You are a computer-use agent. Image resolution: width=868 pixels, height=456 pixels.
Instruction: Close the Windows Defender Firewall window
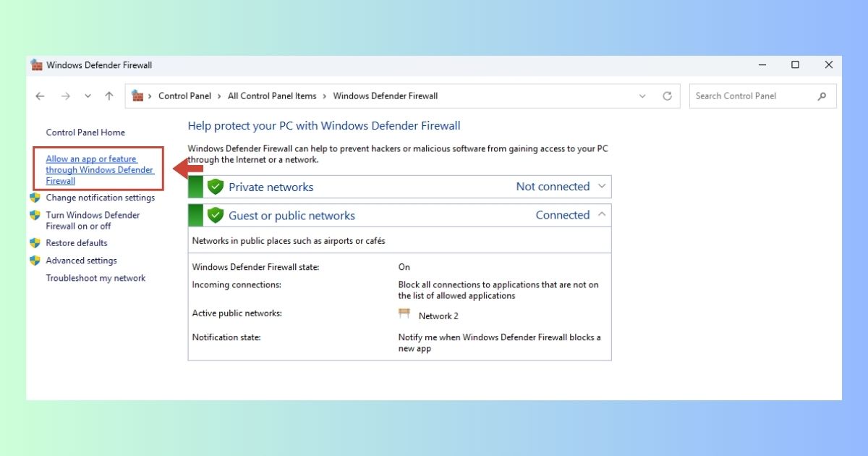829,65
